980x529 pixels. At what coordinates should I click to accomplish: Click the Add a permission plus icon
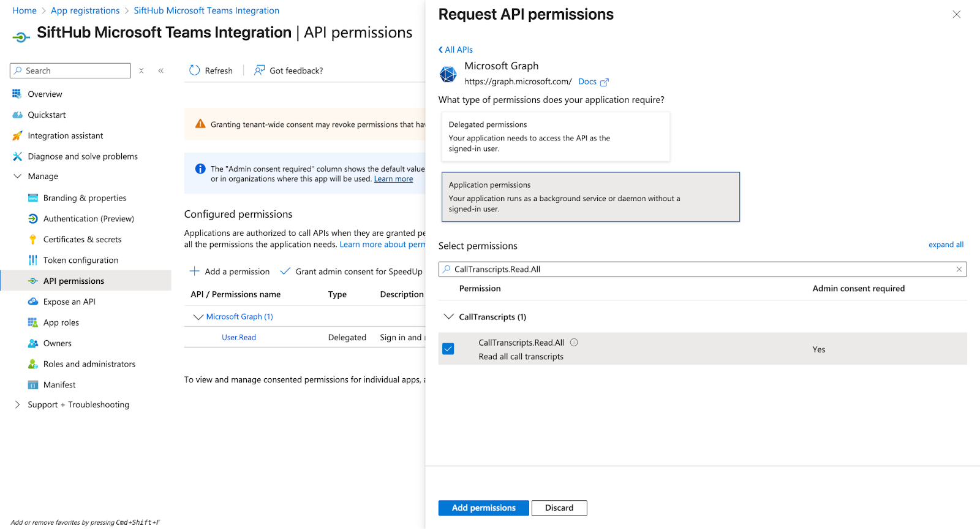(x=195, y=272)
